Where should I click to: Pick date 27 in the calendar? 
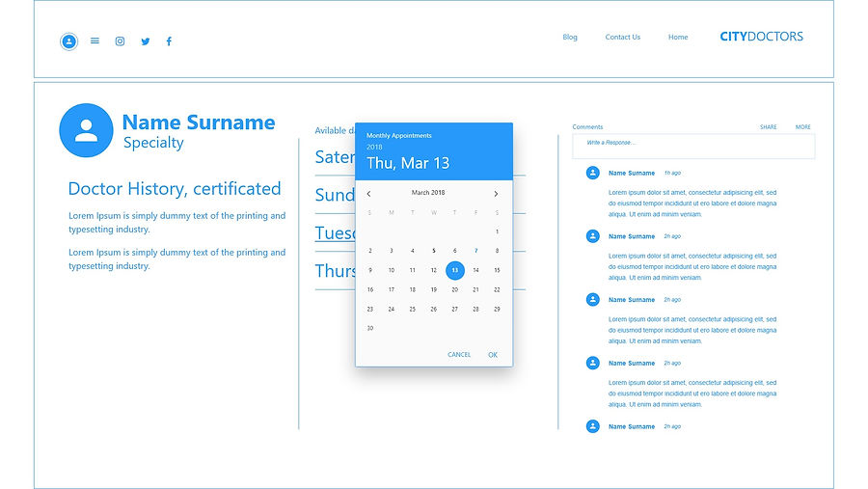point(454,309)
